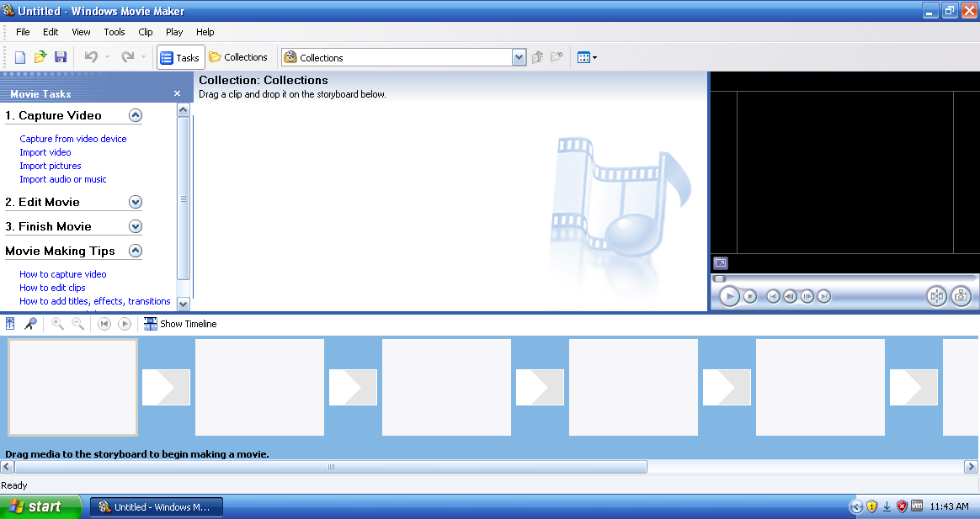Viewport: 980px width, 519px height.
Task: Open the Views dropdown button
Action: coord(587,57)
